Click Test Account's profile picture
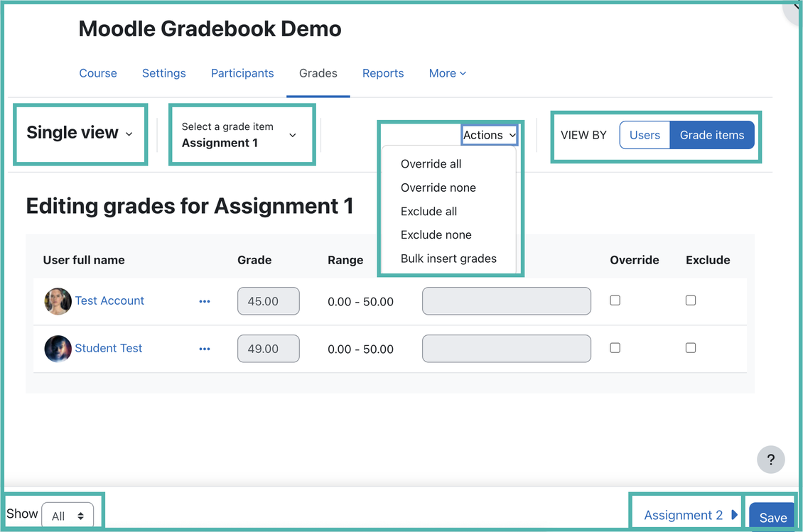This screenshot has width=803, height=532. tap(58, 301)
